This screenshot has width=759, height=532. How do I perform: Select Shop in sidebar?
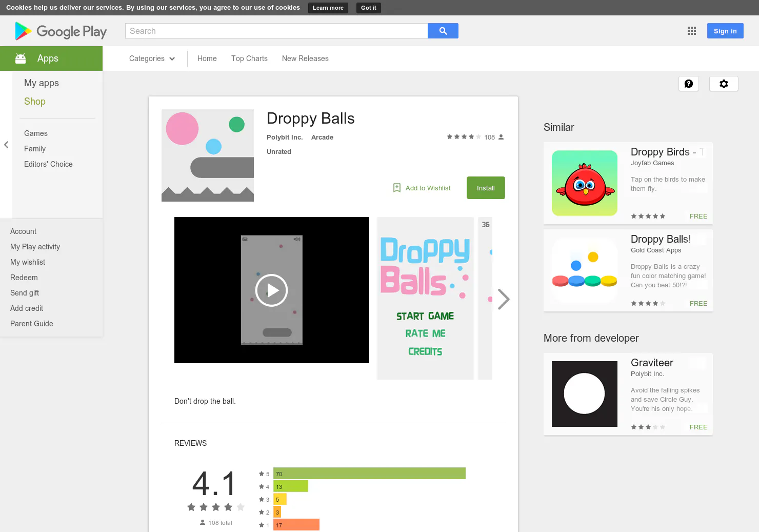(x=35, y=102)
